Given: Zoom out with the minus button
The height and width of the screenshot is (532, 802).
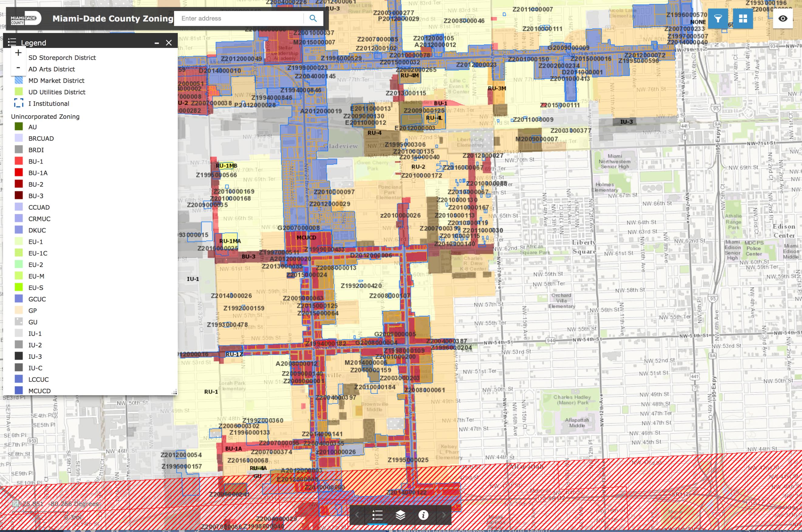Looking at the screenshot, I should coord(18,67).
